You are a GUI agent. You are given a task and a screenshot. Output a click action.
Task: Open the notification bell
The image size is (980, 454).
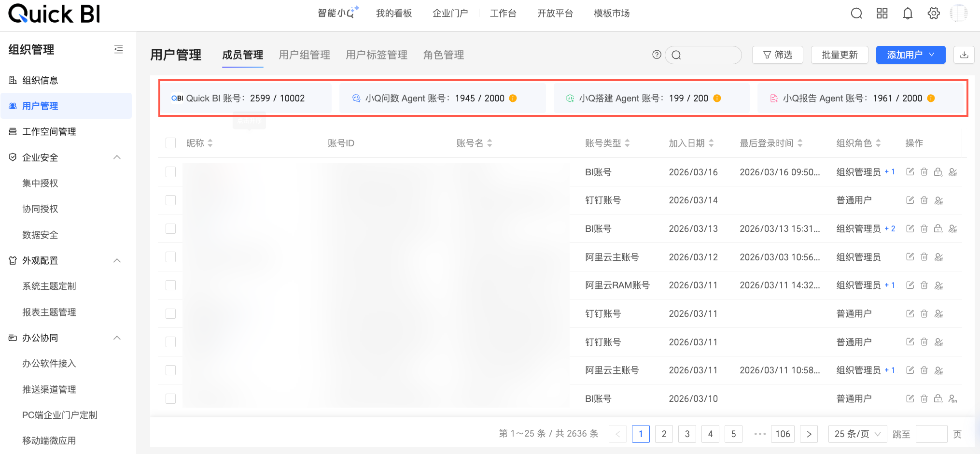908,14
